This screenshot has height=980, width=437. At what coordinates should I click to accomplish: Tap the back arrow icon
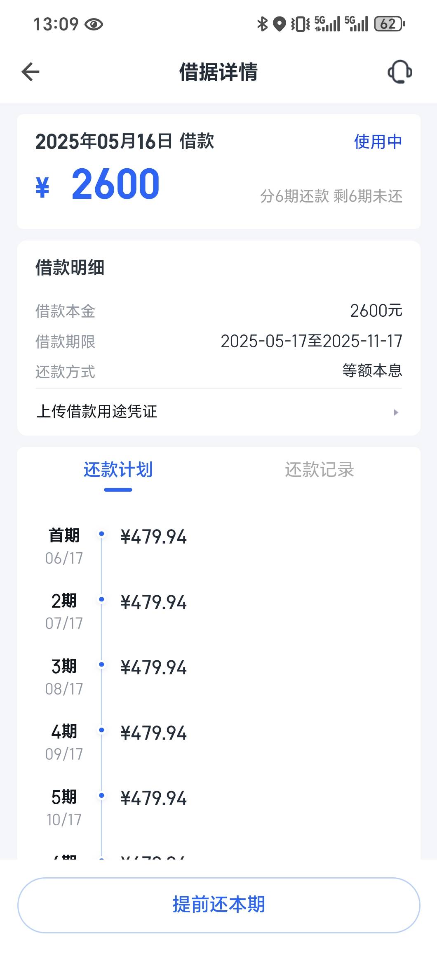31,72
